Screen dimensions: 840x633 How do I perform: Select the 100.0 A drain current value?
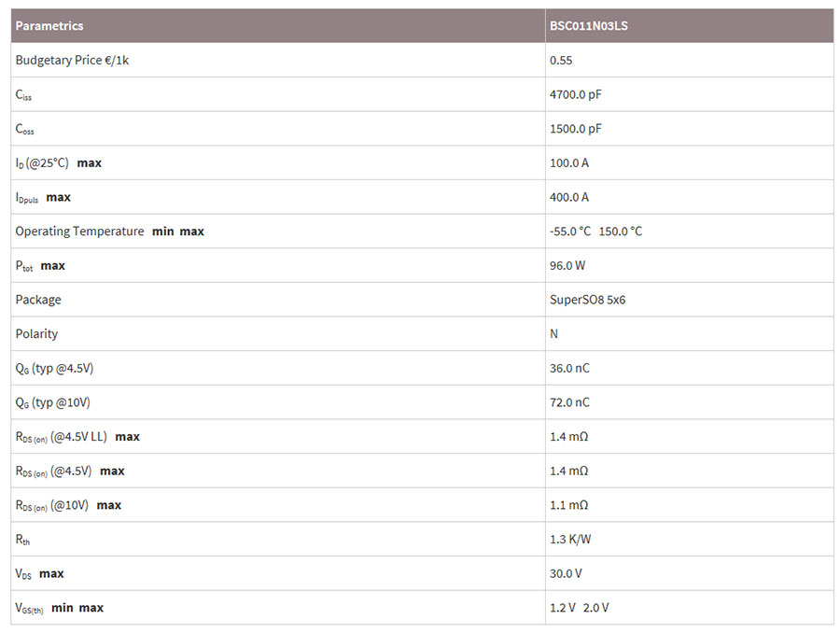click(569, 163)
